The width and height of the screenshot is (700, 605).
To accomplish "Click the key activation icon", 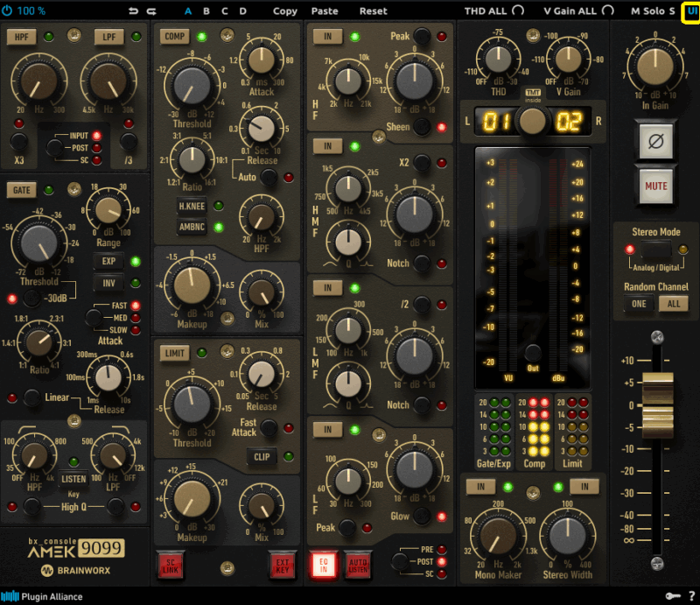I will click(672, 595).
